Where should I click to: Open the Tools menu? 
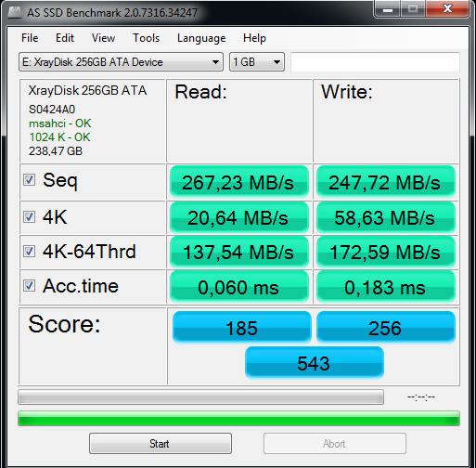146,38
